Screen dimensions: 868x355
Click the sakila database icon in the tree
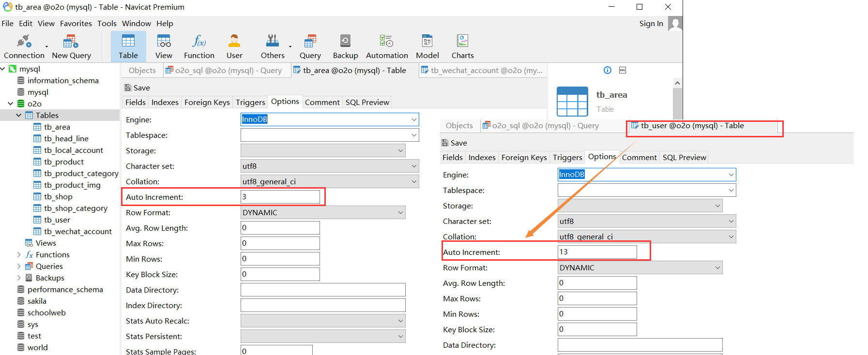click(21, 301)
